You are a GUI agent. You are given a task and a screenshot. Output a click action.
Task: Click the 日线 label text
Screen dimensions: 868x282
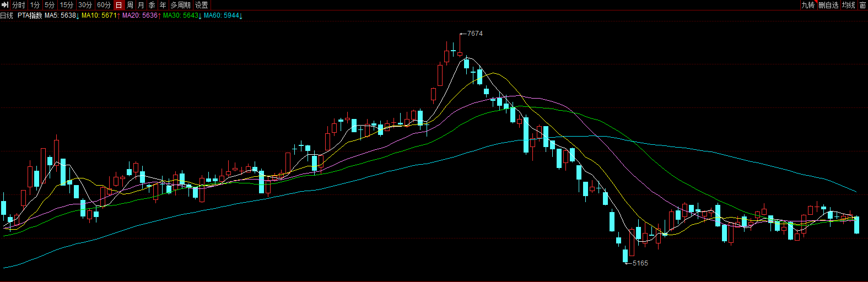7,15
